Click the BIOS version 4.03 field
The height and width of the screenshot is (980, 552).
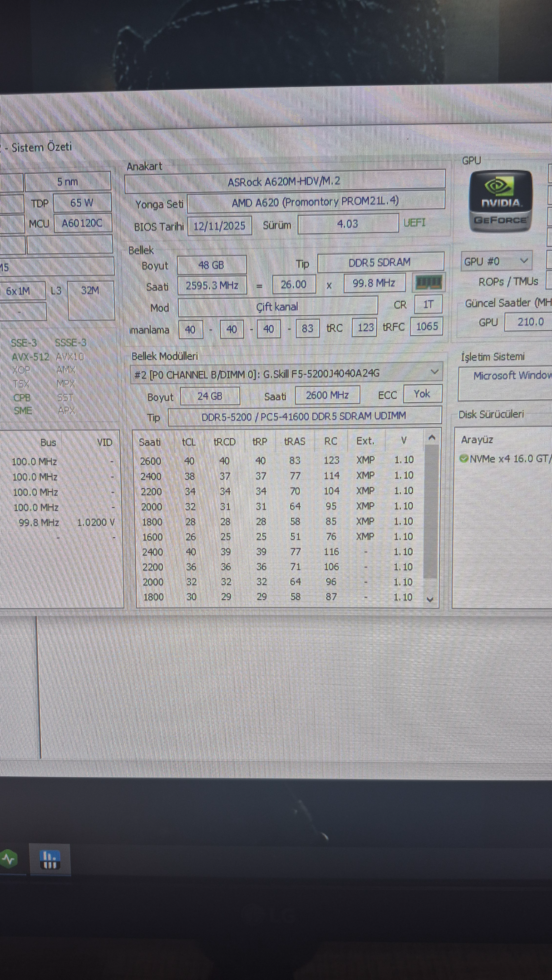[x=348, y=224]
